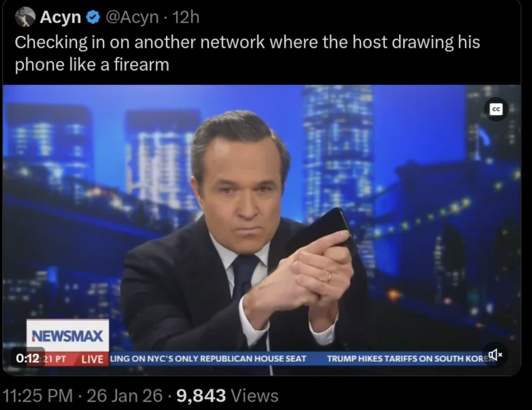
Task: Click the 0:12 video time badge
Action: pyautogui.click(x=27, y=358)
